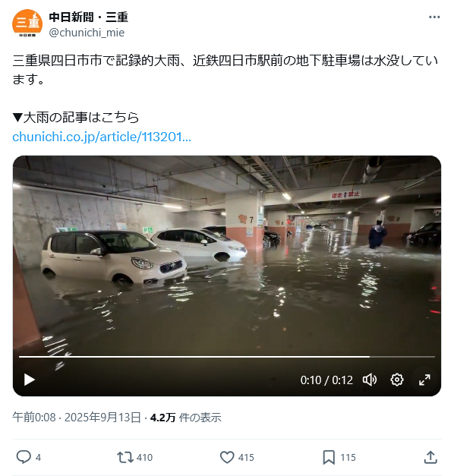
Task: Mute the video with speaker icon
Action: 370,380
